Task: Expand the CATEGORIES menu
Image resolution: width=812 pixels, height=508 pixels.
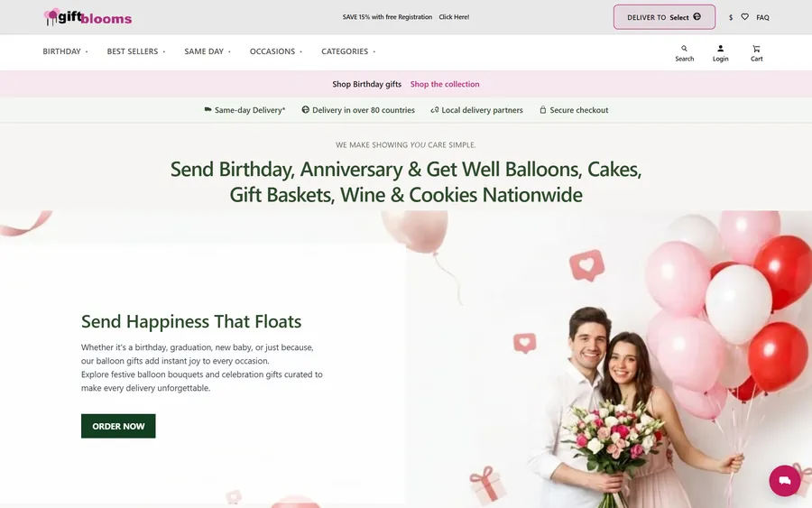Action: (348, 51)
